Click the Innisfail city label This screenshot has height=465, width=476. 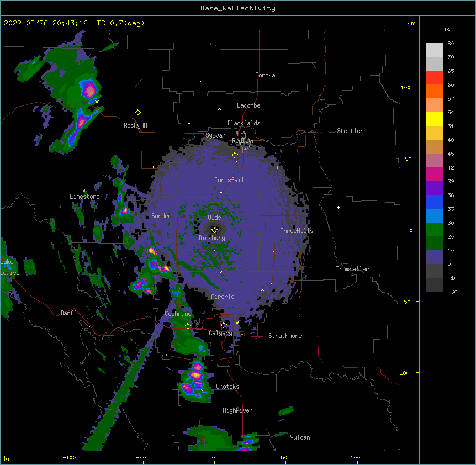tap(229, 180)
